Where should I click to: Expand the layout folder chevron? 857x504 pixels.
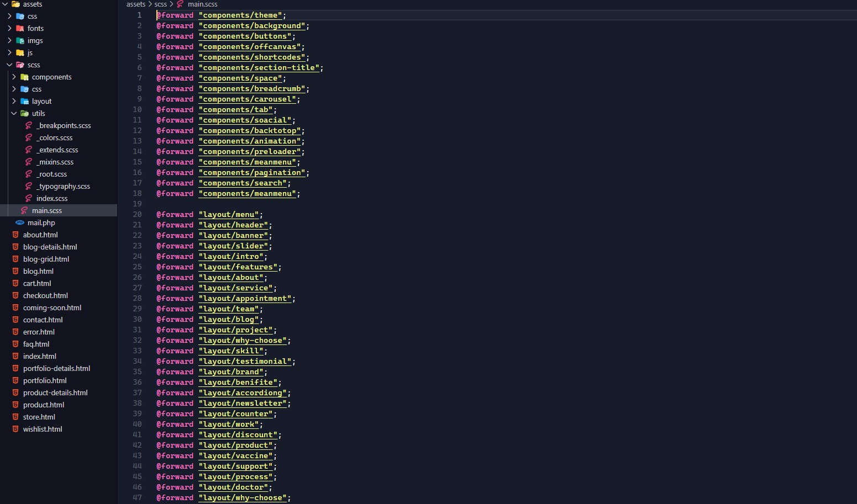[14, 102]
